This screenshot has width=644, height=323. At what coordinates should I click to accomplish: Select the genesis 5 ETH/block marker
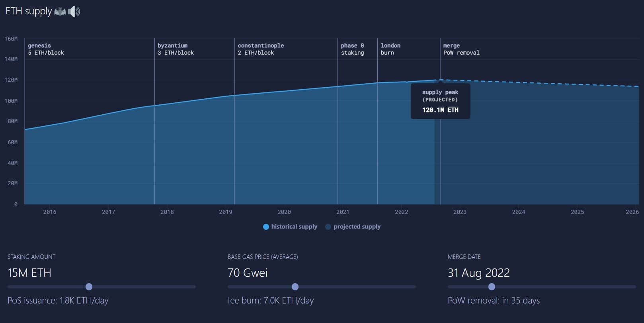click(x=45, y=49)
